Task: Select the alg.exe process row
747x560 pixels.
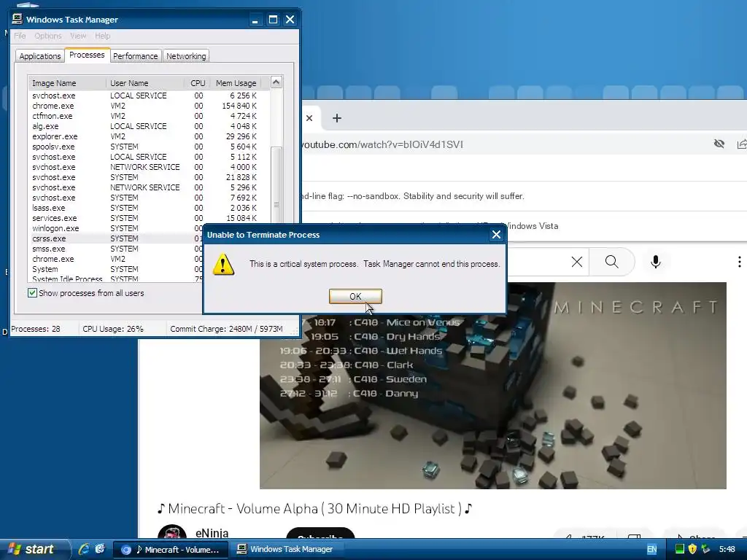Action: [x=145, y=126]
